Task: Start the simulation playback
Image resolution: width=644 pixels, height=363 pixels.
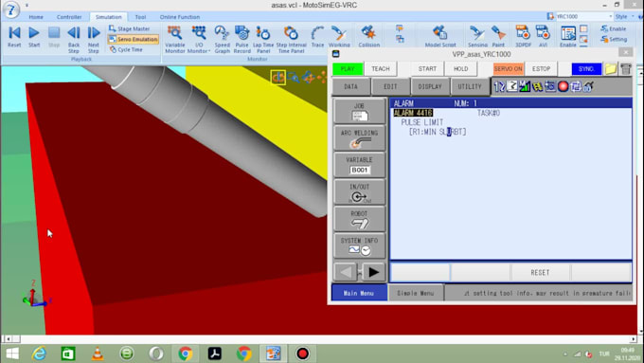Action: click(34, 37)
